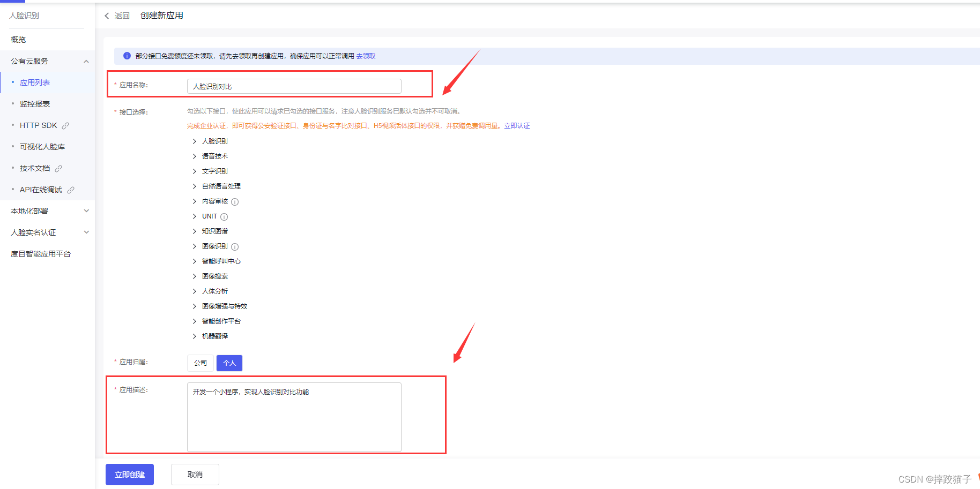The height and width of the screenshot is (489, 980).
Task: Select 公司 as the application owner
Action: pos(201,363)
